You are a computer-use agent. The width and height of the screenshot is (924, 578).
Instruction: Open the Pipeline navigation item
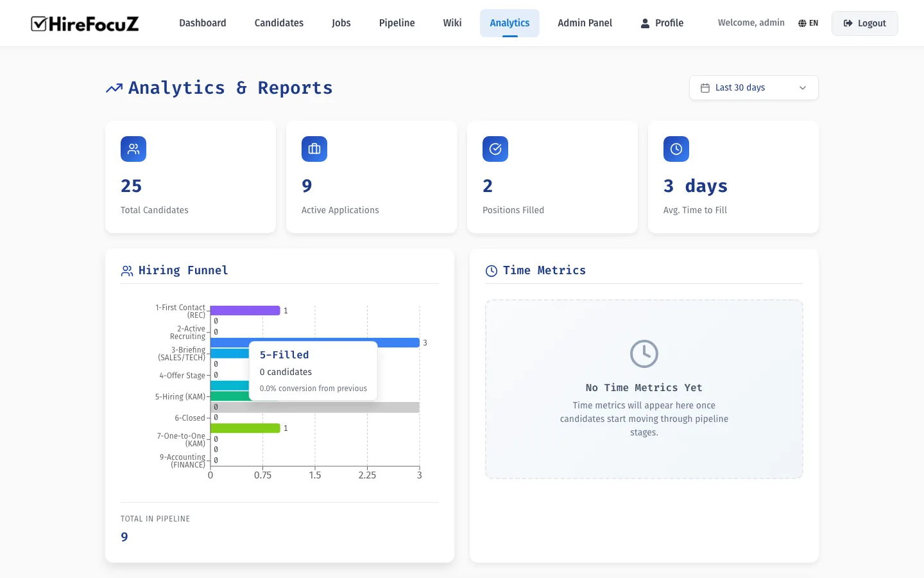pos(397,22)
